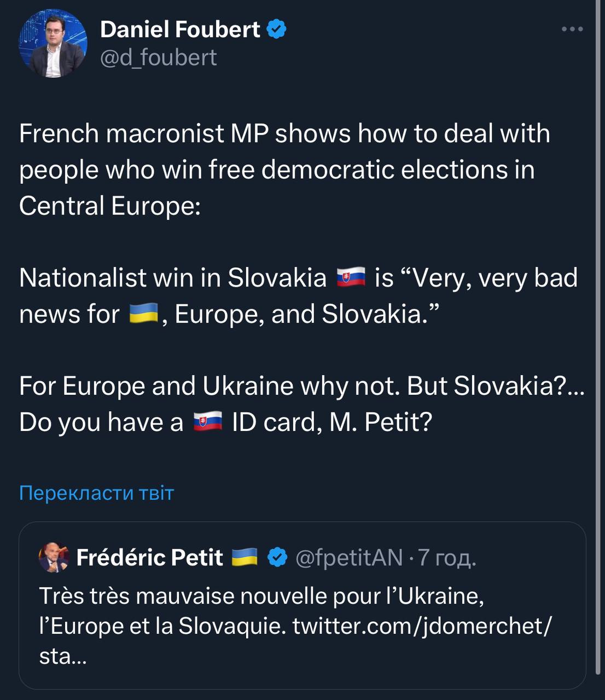Click the Daniel Foubert display name
This screenshot has height=700, width=605.
(x=180, y=30)
